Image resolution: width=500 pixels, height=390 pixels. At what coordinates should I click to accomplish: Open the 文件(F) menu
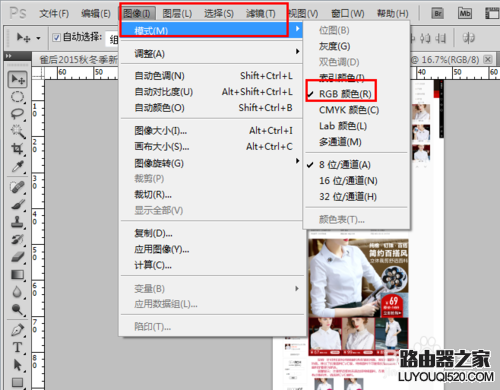pyautogui.click(x=54, y=14)
